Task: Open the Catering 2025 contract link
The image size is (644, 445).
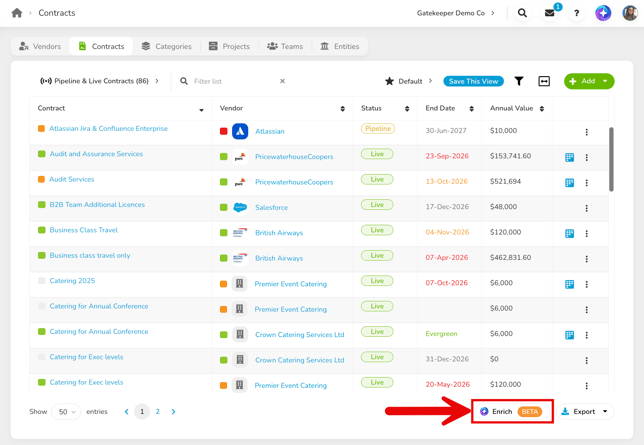Action: pos(72,281)
